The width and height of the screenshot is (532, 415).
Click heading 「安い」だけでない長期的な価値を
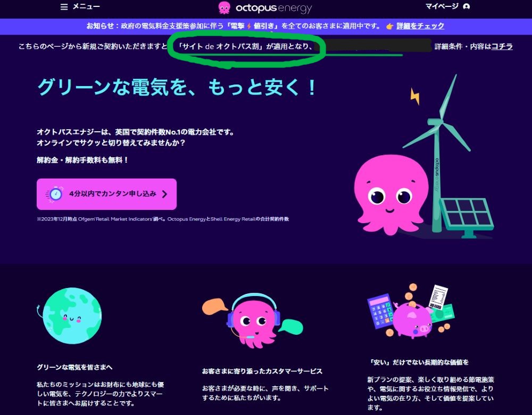[418, 362]
